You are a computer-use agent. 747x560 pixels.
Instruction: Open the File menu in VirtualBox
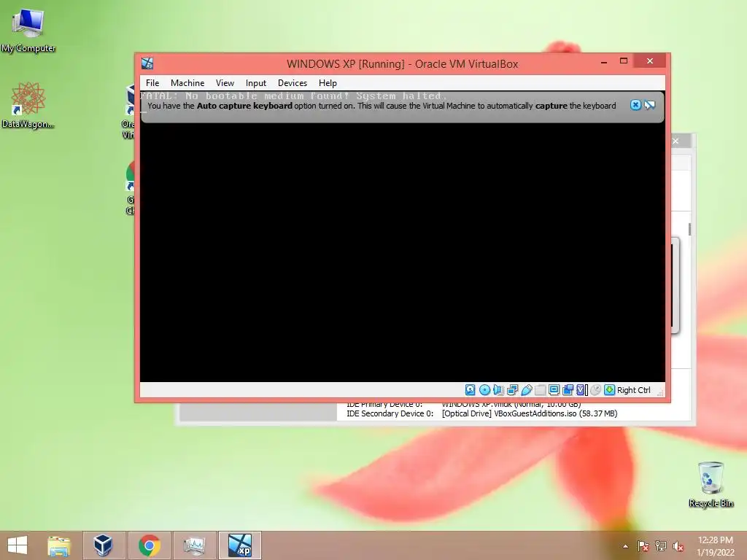152,83
